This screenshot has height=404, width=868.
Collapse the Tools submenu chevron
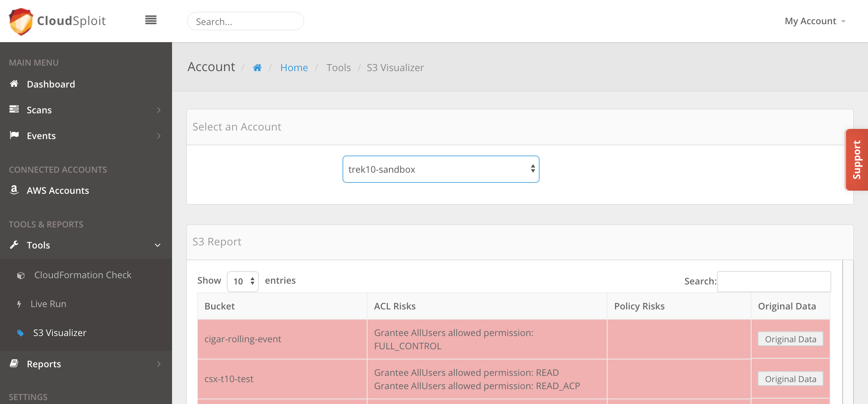[158, 245]
